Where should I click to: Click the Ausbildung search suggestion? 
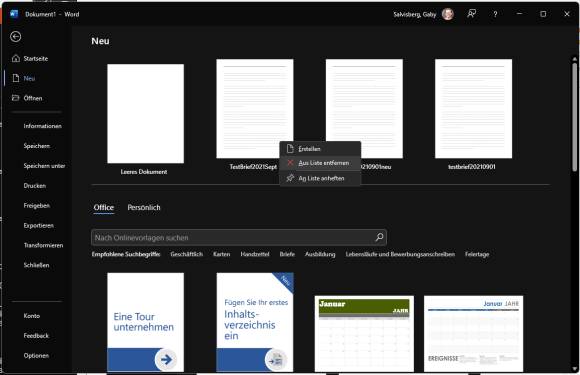tap(320, 254)
